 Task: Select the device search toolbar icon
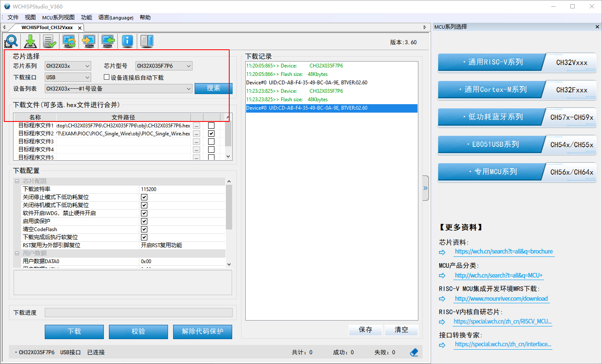pos(11,41)
